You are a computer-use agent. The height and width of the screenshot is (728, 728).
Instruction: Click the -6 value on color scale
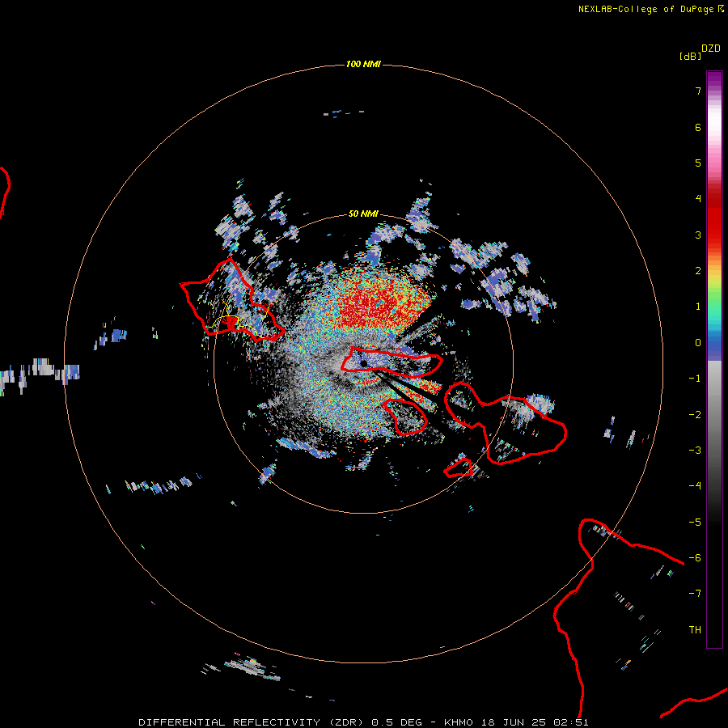[695, 558]
